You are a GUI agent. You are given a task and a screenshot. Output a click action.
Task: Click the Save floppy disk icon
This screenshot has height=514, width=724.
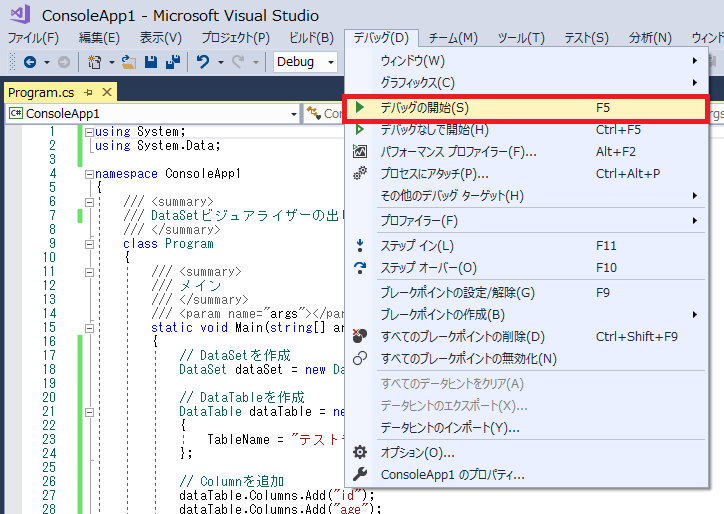pyautogui.click(x=151, y=62)
